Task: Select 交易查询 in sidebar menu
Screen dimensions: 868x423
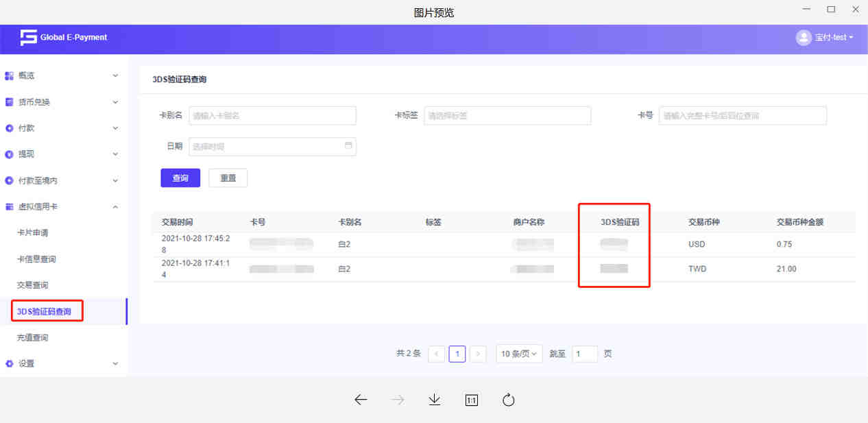Action: click(x=33, y=285)
